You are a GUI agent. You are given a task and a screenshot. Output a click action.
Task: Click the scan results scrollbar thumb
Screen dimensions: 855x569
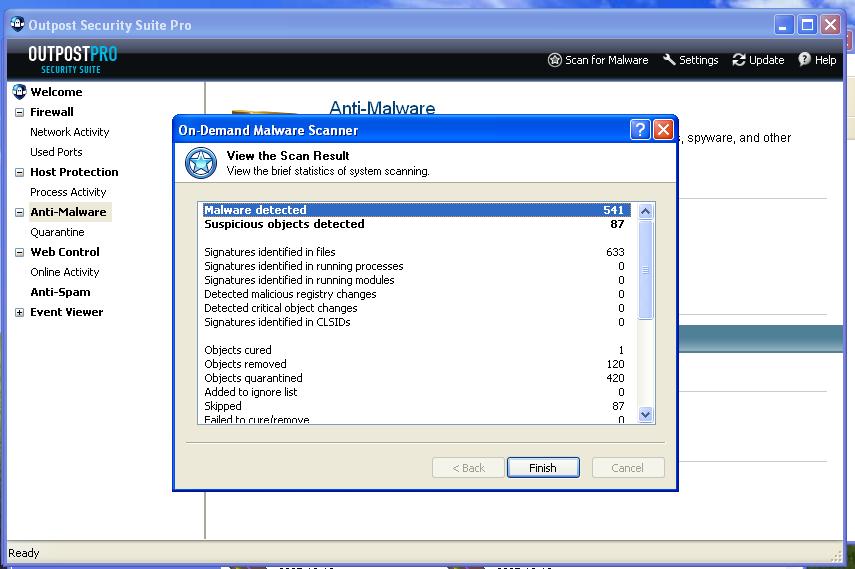pos(645,269)
